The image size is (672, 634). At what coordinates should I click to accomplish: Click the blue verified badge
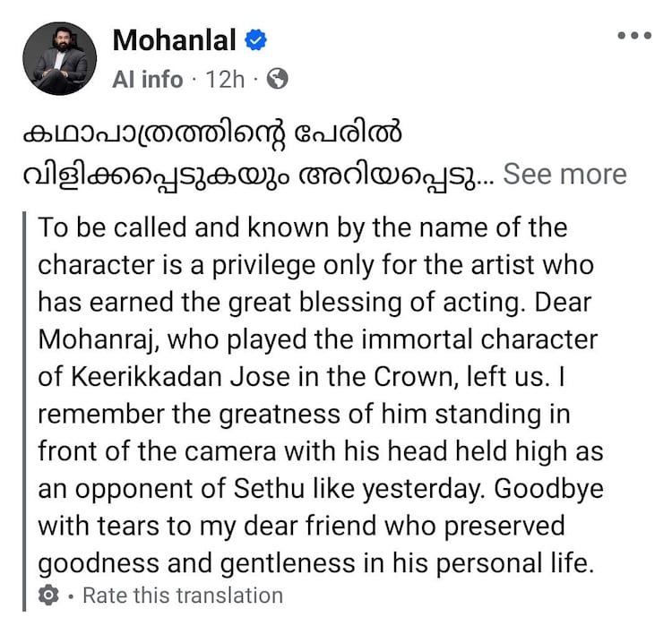point(257,40)
